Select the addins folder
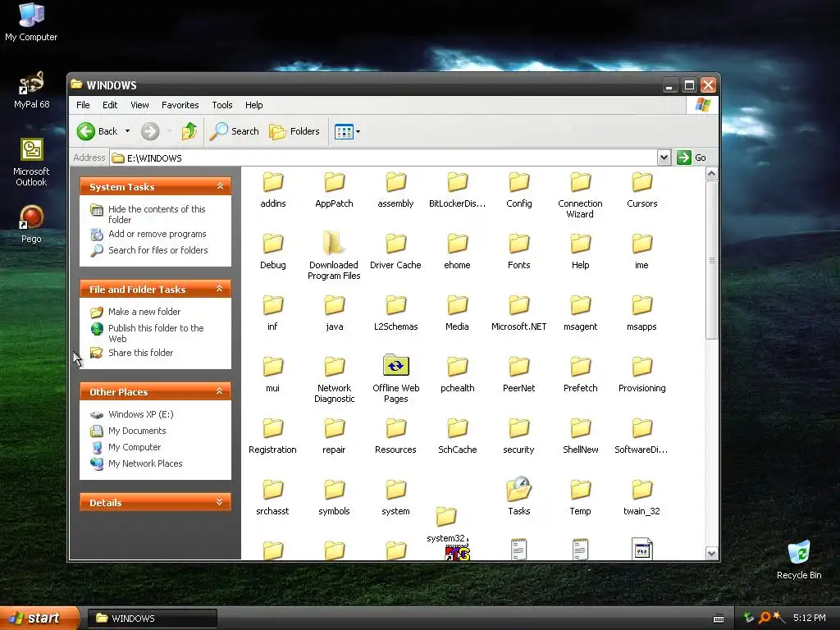Viewport: 840px width, 630px height. click(x=272, y=190)
